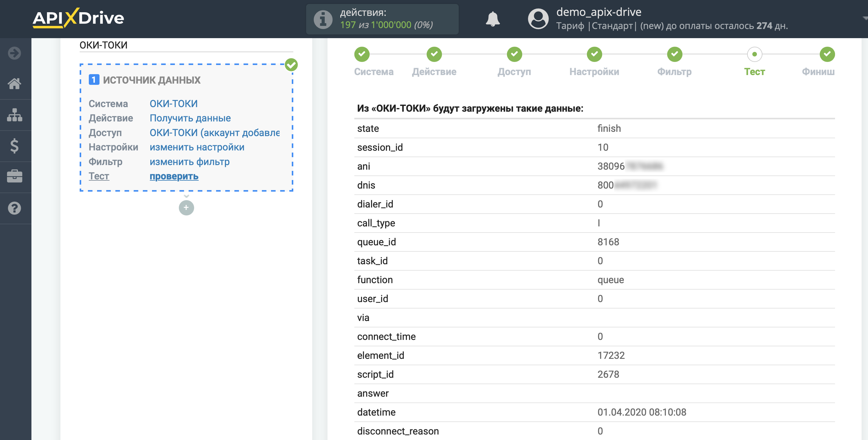Open the account dropdown arrow at top right
This screenshot has width=868, height=440.
865,19
